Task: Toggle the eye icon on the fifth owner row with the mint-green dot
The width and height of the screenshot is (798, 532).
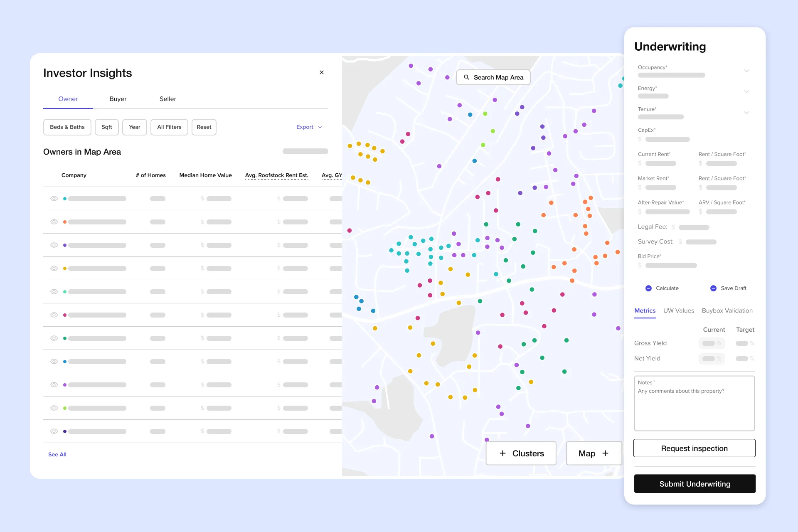Action: pyautogui.click(x=54, y=292)
